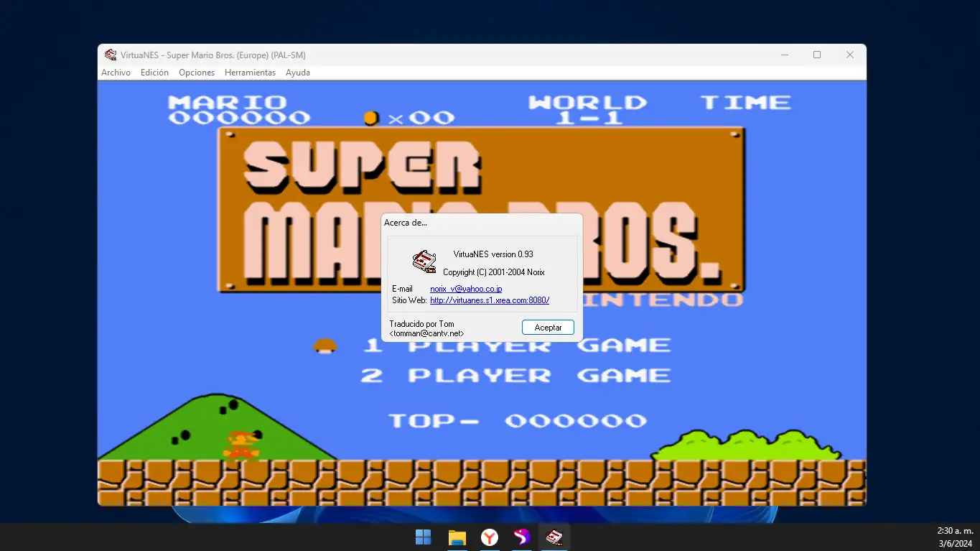Open File Explorer from the taskbar
980x551 pixels.
[457, 537]
